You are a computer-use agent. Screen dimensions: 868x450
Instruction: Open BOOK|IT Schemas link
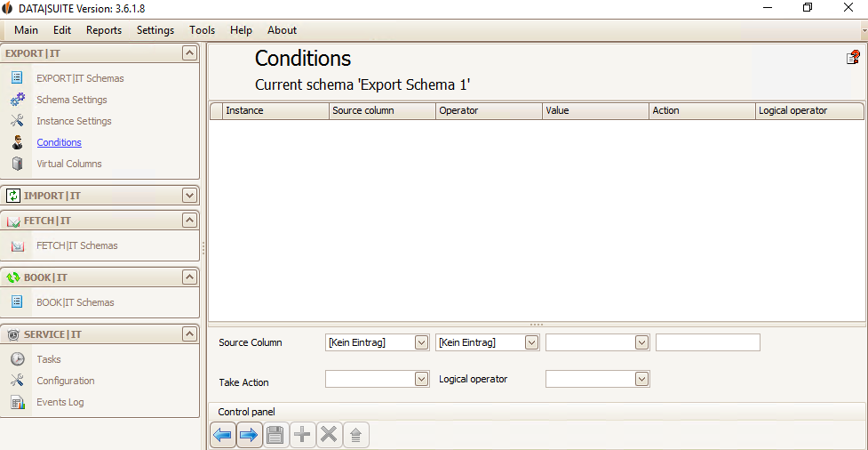tap(76, 302)
